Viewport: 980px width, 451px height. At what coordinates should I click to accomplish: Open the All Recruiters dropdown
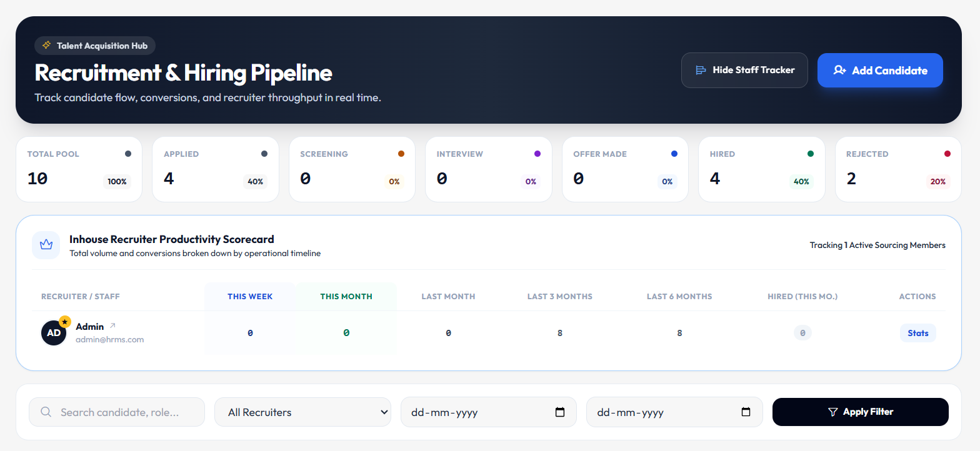302,412
